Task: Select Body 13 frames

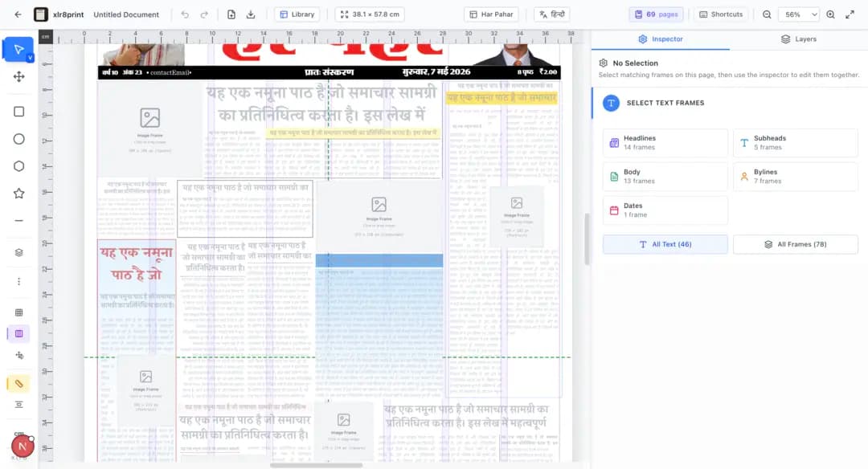Action: (665, 177)
